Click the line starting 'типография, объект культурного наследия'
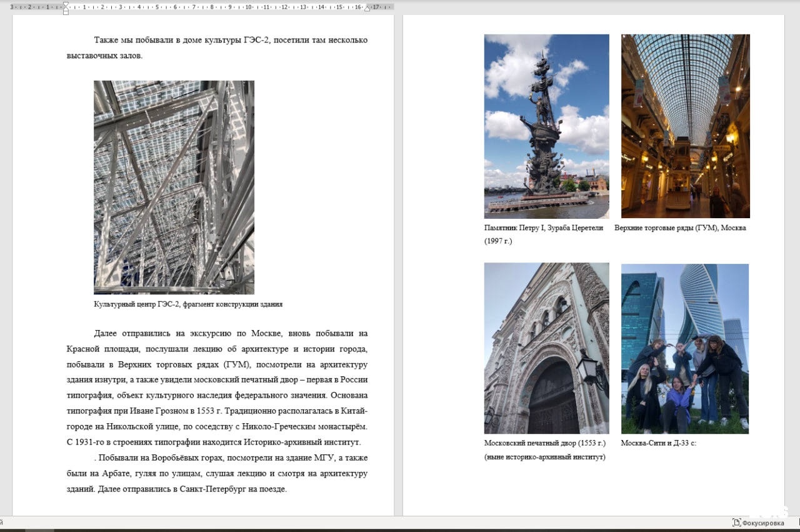The image size is (800, 532). point(217,396)
